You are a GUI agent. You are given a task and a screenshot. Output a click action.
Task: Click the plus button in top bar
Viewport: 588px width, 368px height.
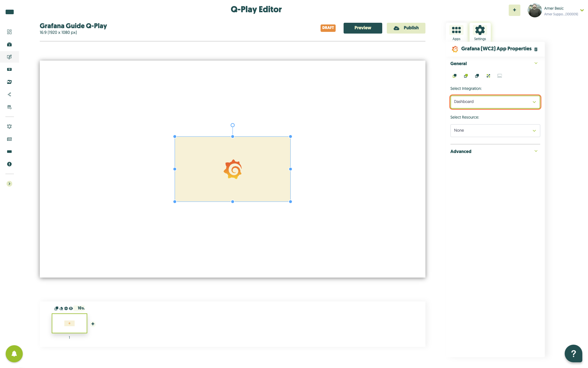pos(514,10)
